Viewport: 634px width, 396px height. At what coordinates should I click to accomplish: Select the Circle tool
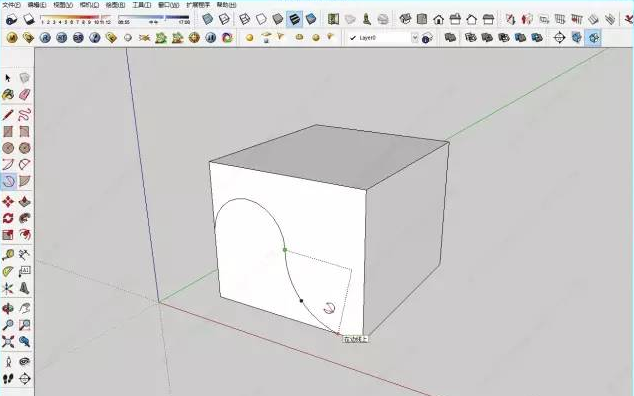[x=8, y=148]
